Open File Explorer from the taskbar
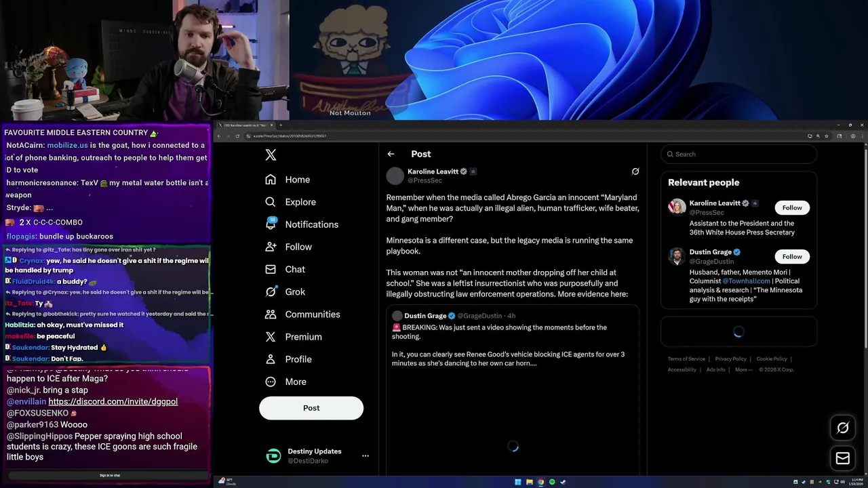868x488 pixels. coord(529,482)
